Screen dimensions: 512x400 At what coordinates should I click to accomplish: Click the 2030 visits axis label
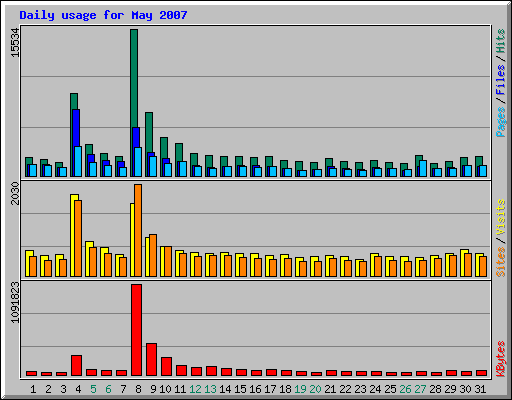click(15, 193)
